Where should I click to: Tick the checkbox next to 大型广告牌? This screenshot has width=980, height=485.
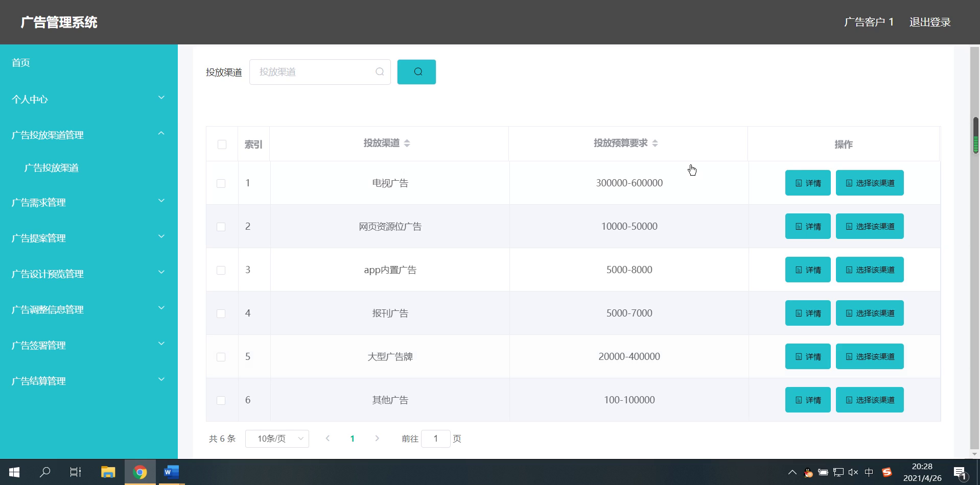(221, 357)
